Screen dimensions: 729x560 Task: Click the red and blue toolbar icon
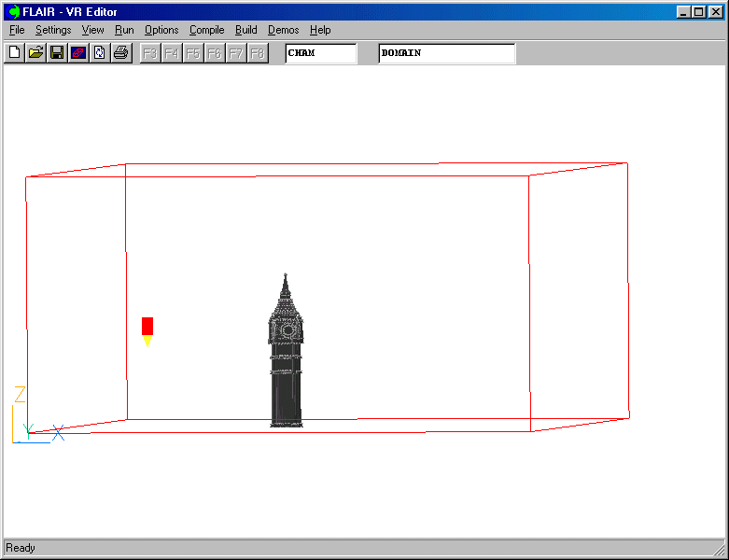pos(78,53)
